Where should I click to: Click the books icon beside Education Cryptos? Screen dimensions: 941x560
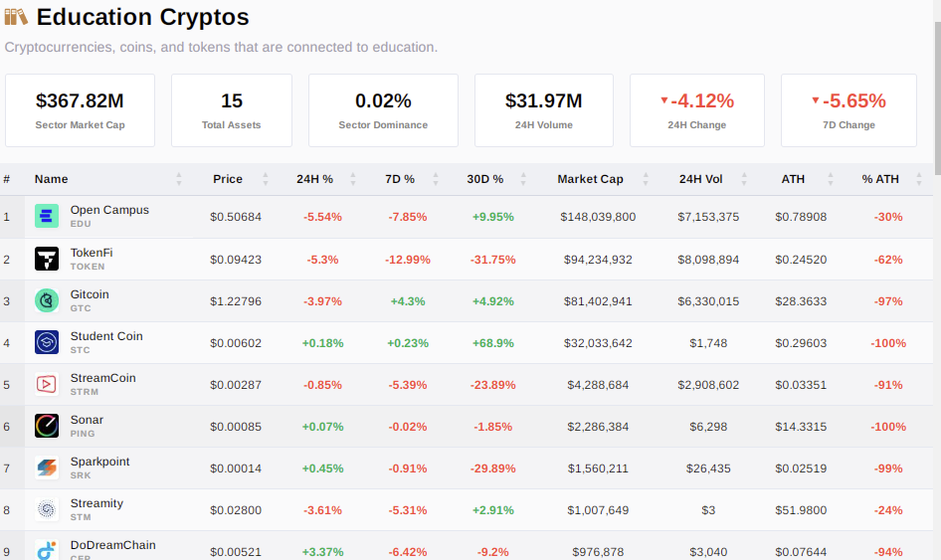(x=16, y=17)
